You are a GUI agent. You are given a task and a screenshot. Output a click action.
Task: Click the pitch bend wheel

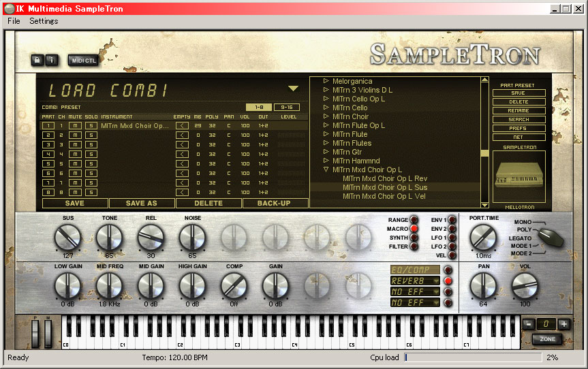pyautogui.click(x=35, y=333)
